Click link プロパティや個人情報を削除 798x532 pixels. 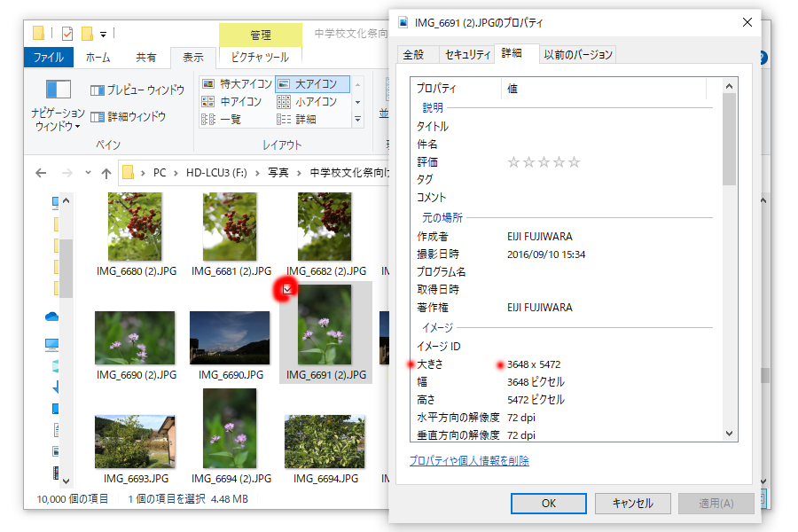click(x=469, y=461)
